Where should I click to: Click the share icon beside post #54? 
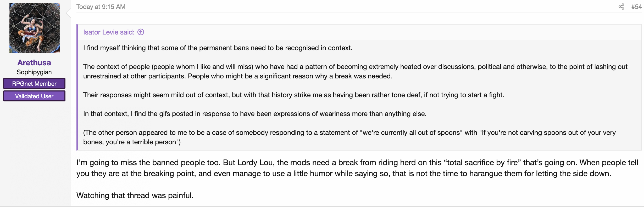pos(621,7)
